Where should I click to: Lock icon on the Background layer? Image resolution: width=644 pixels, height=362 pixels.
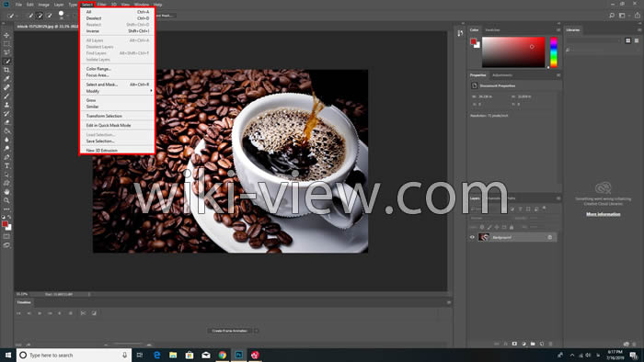[x=549, y=237]
